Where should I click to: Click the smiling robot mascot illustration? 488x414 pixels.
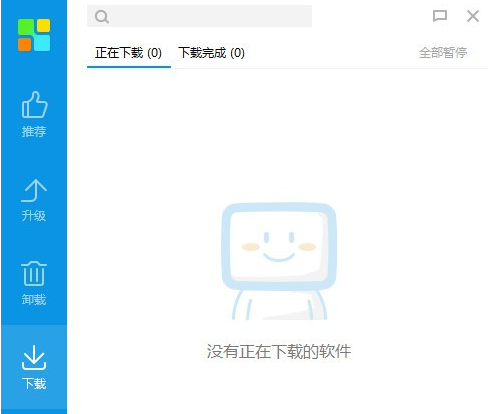click(x=279, y=261)
